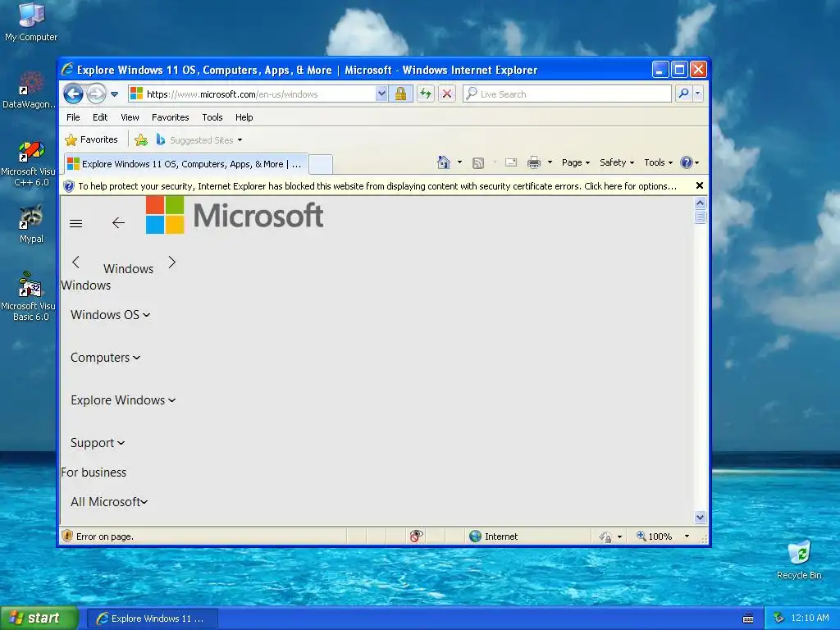Open the address bar history dropdown

[x=381, y=94]
